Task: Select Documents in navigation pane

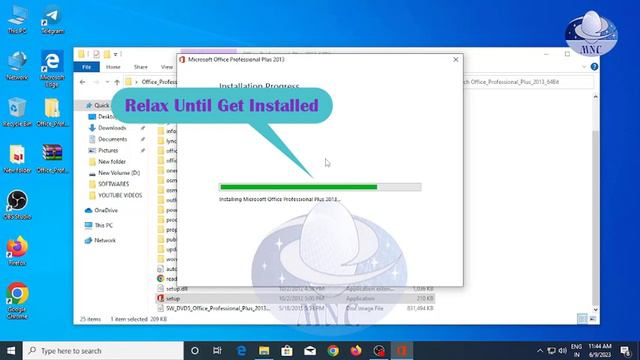Action: click(x=112, y=139)
